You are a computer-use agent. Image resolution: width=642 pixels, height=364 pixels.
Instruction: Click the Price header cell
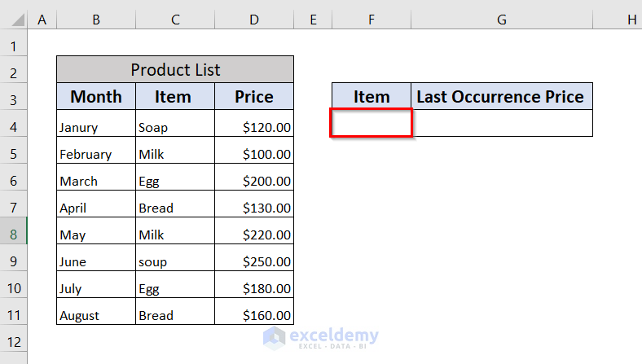point(254,97)
